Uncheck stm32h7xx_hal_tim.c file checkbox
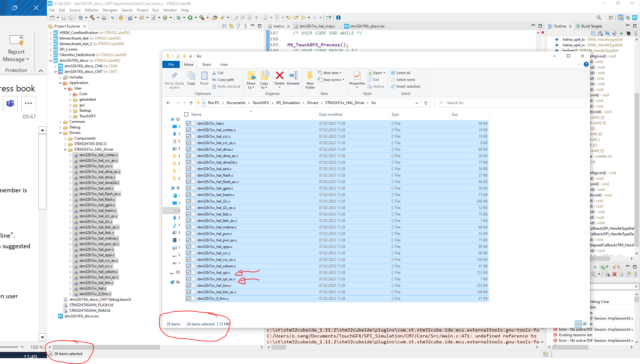The height and width of the screenshot is (364, 640). point(188,286)
